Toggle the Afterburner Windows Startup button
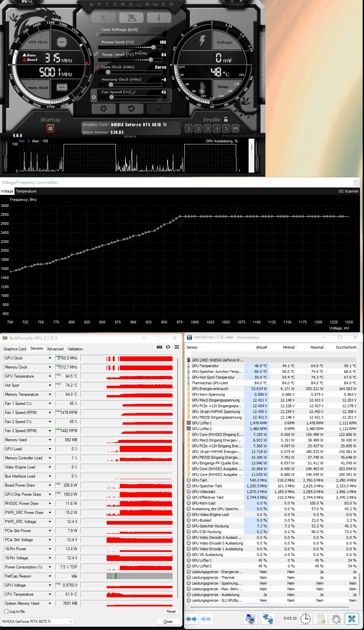 50,129
